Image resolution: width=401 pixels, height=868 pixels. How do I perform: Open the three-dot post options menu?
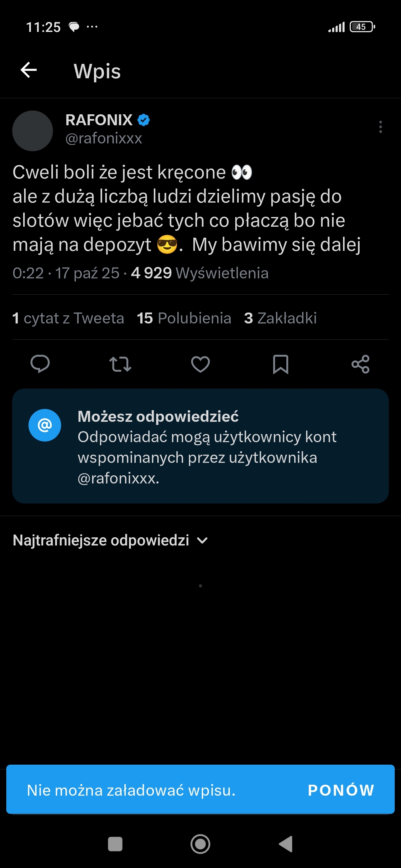coord(380,127)
